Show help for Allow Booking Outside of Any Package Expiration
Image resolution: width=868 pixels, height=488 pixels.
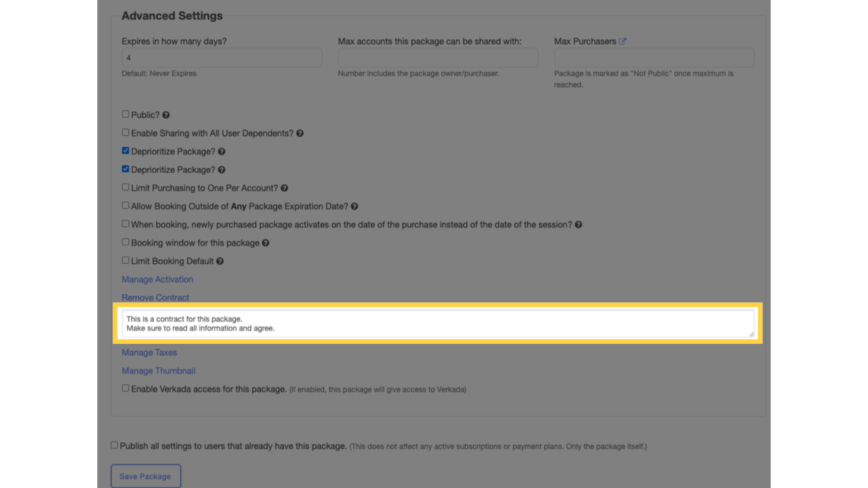355,207
